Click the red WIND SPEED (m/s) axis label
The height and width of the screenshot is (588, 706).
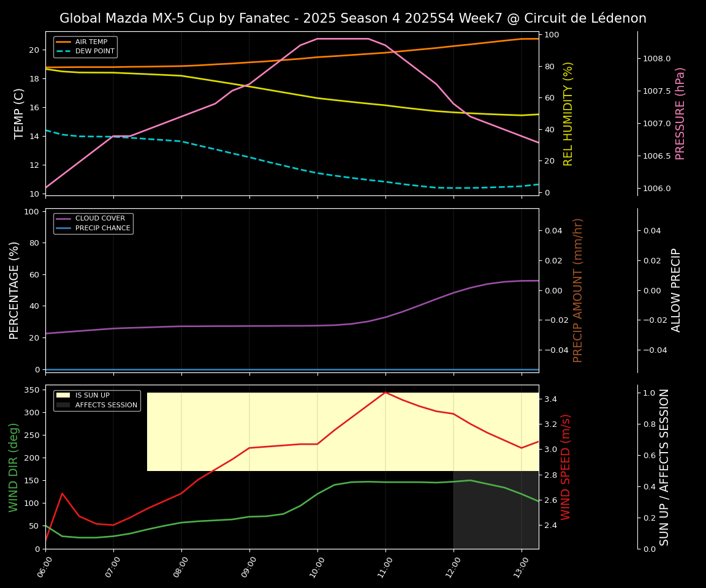pos(566,467)
